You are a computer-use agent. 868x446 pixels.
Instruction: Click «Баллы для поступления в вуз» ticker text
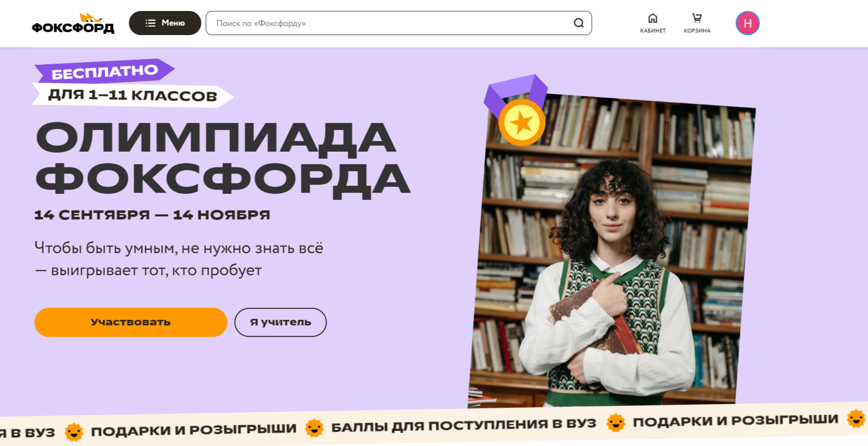(x=464, y=425)
